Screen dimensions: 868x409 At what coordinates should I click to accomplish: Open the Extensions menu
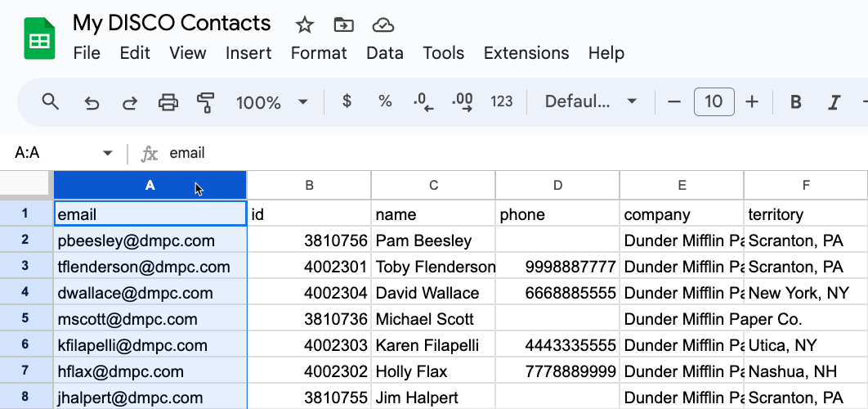[x=526, y=53]
